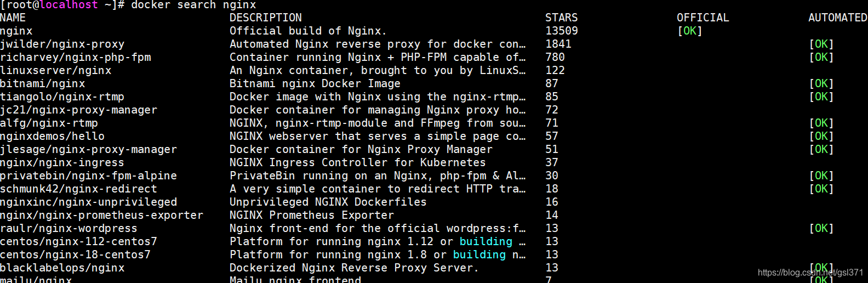
Task: Click the AUTOMATED column header
Action: pos(838,18)
